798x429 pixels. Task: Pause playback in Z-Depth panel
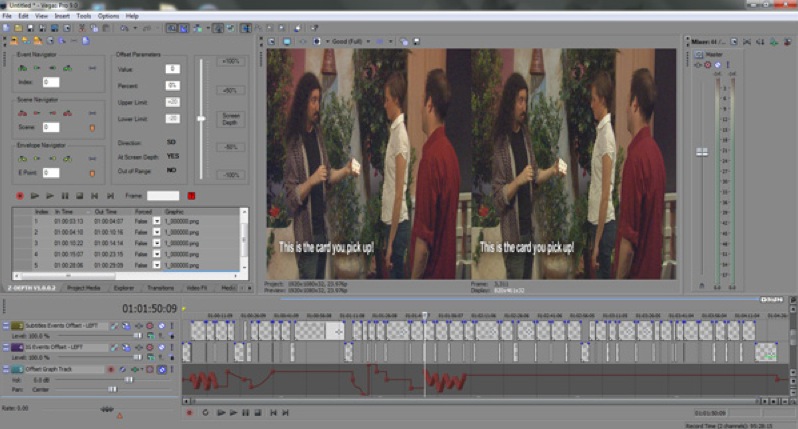[65, 196]
